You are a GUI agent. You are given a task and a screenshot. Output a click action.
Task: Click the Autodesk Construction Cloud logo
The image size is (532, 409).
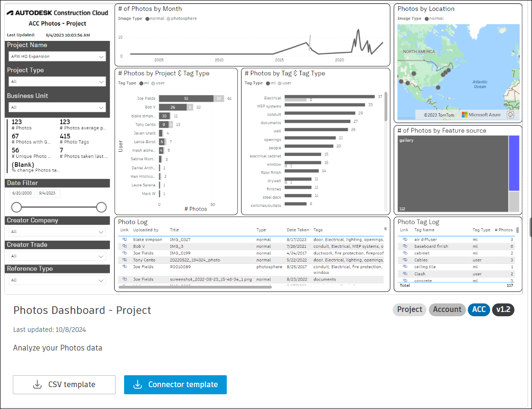[x=58, y=13]
